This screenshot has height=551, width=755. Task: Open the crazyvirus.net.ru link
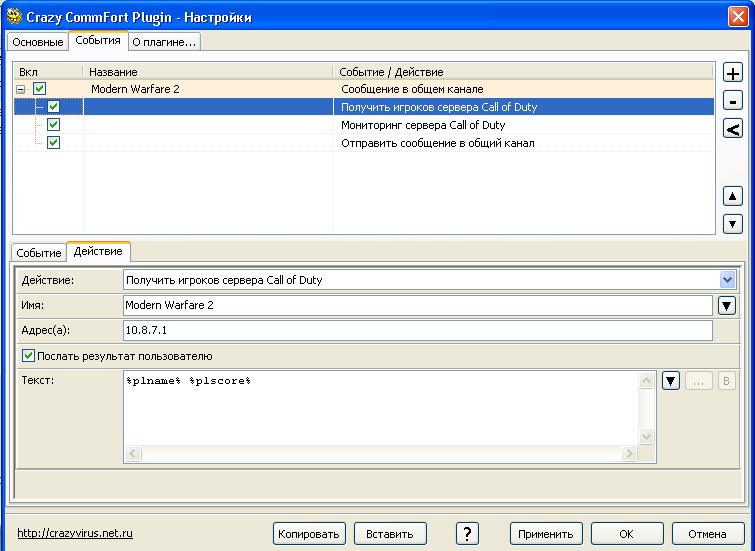pos(75,533)
